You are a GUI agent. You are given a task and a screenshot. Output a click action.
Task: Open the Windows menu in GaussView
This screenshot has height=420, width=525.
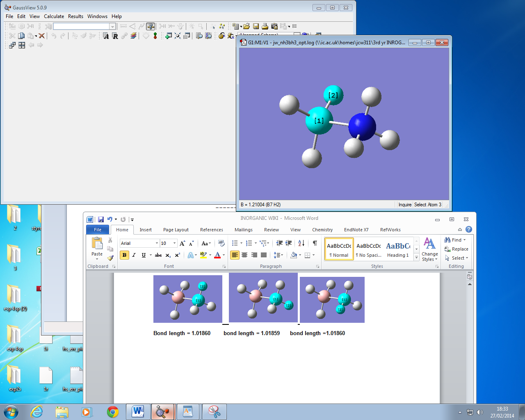coord(97,16)
